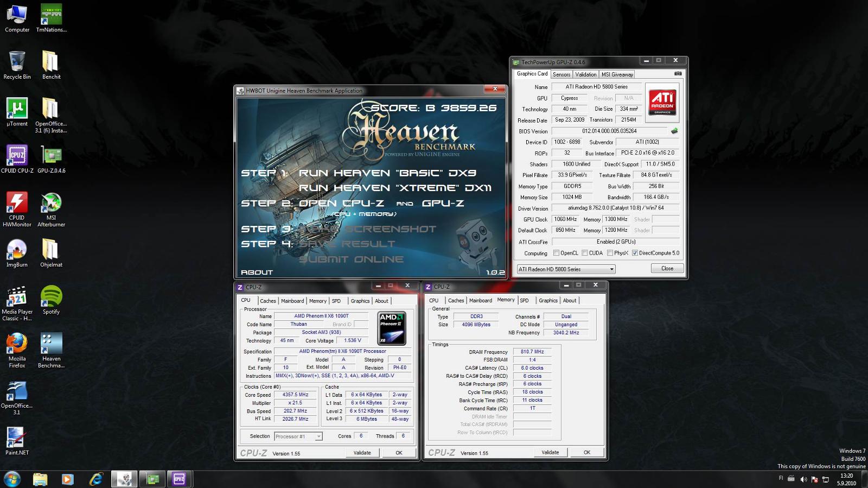Click the AMD Phenom II logo in CPU-Z
868x488 pixels.
tap(392, 328)
